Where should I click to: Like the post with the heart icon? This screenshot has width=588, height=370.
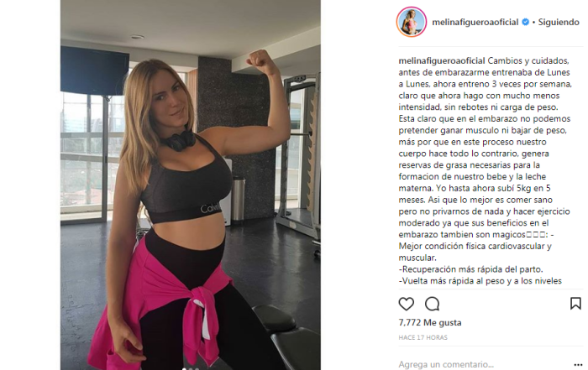click(x=406, y=304)
